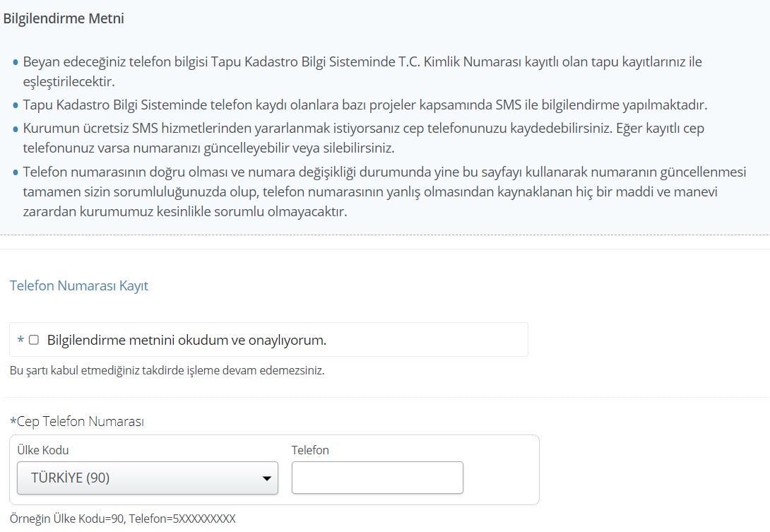This screenshot has height=532, width=770.
Task: Click the 'Bu şartı kabul etmediğiniz' warning text
Action: tap(167, 370)
